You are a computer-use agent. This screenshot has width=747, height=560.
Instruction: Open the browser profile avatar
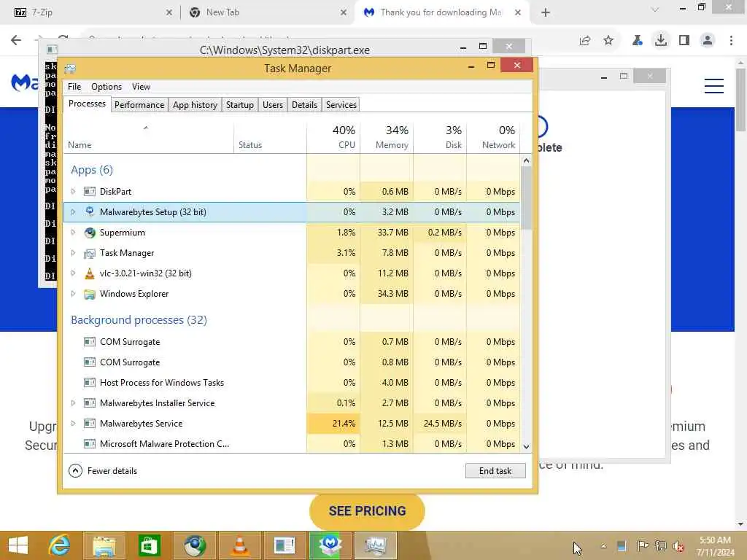pos(708,41)
